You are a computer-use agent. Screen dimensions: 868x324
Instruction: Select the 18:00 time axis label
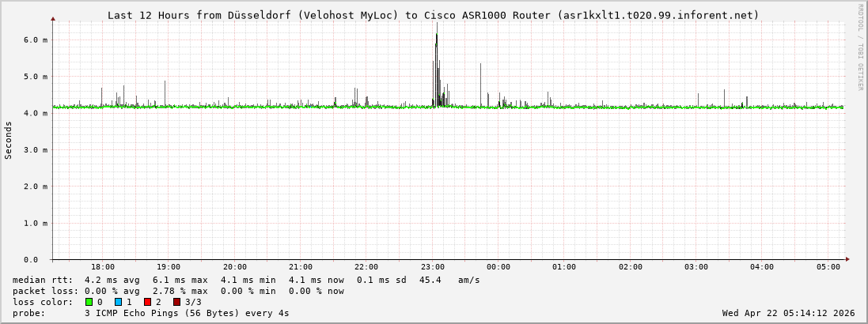(x=103, y=267)
